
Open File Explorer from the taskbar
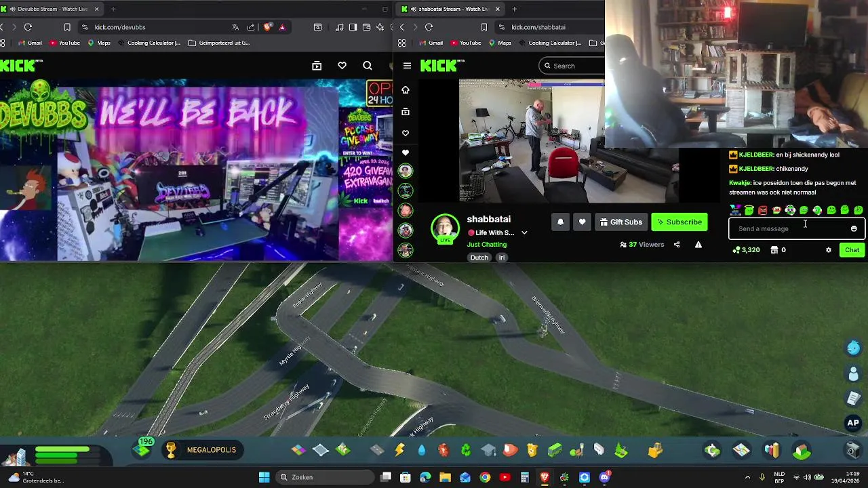click(x=446, y=477)
